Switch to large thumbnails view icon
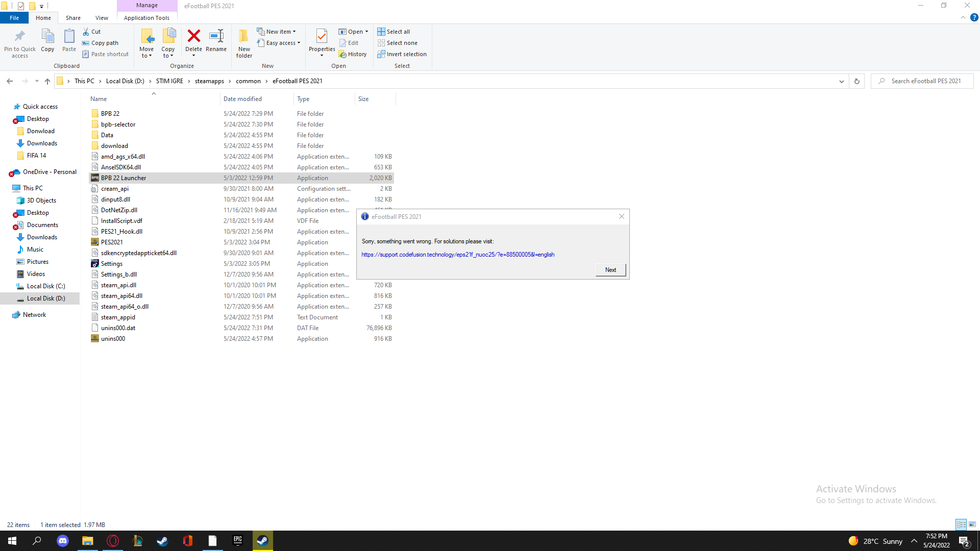980x551 pixels. pyautogui.click(x=972, y=524)
